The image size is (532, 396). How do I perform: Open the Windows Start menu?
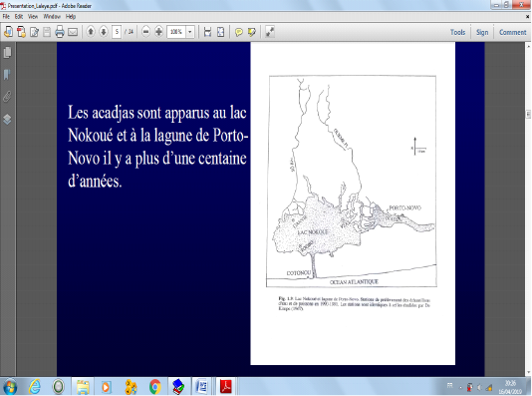click(10, 386)
